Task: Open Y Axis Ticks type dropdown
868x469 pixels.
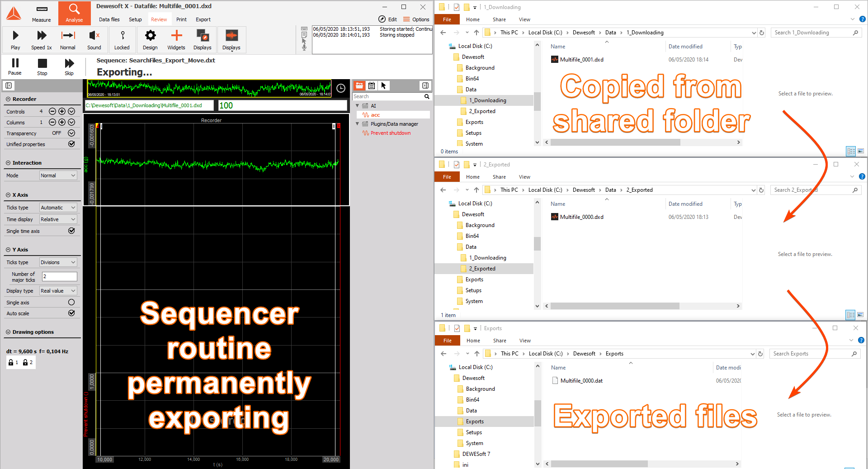Action: [x=58, y=262]
